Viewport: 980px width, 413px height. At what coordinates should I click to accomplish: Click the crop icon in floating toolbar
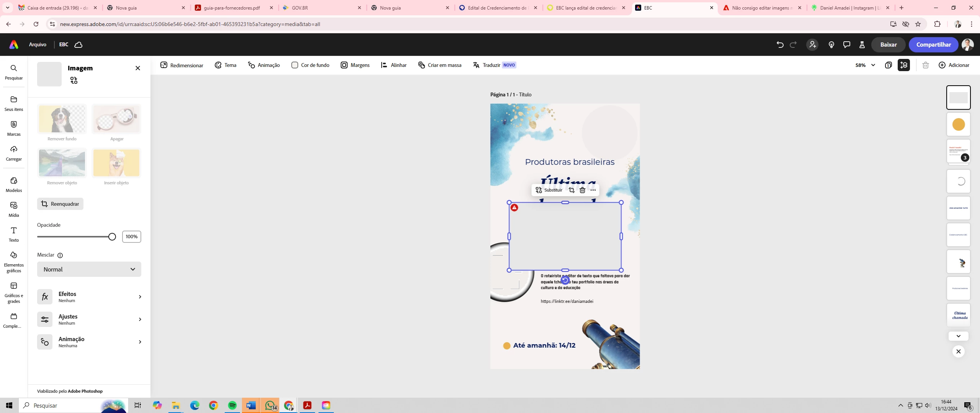pos(572,190)
